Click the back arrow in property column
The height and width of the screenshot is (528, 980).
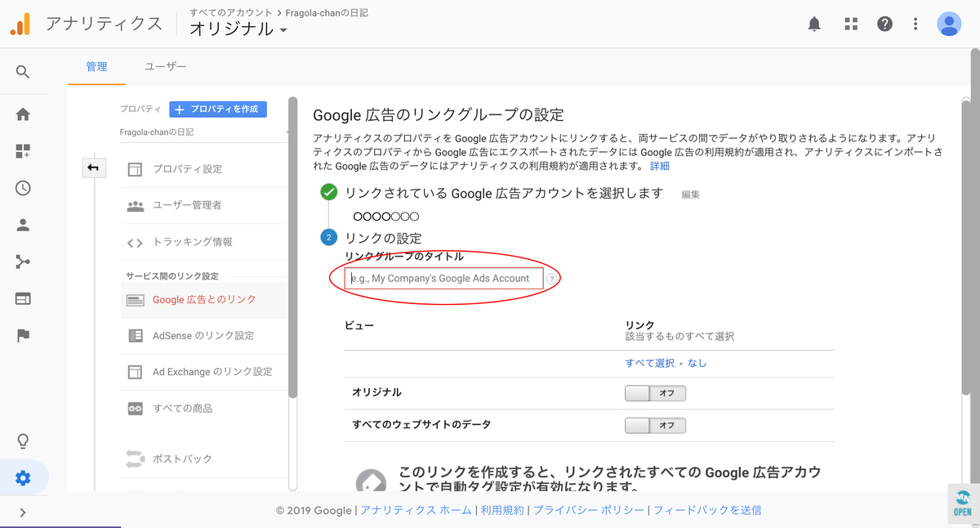[93, 168]
